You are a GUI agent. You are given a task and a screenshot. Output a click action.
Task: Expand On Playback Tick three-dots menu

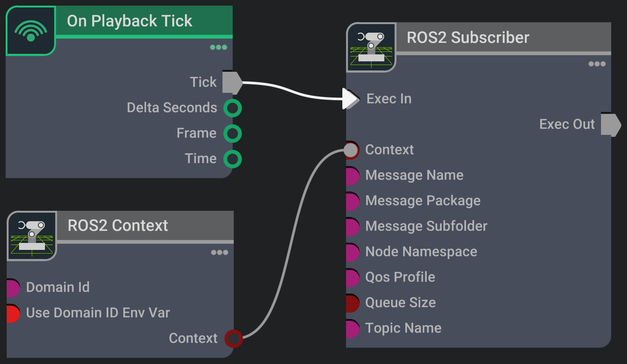[x=218, y=47]
